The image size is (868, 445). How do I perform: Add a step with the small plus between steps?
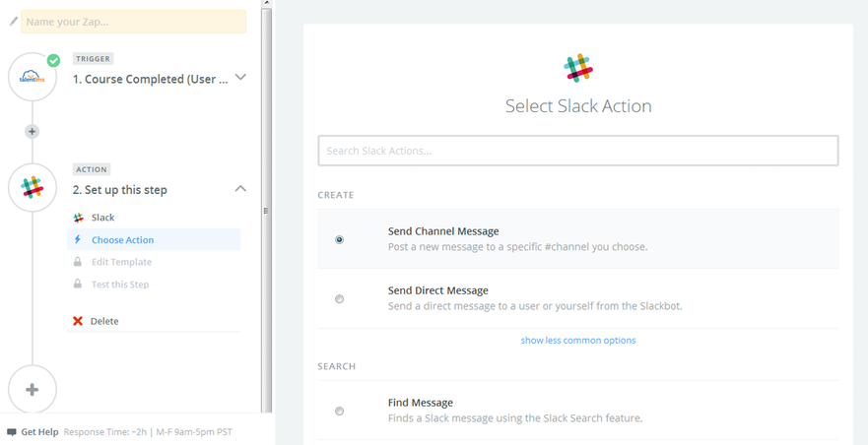(x=33, y=132)
